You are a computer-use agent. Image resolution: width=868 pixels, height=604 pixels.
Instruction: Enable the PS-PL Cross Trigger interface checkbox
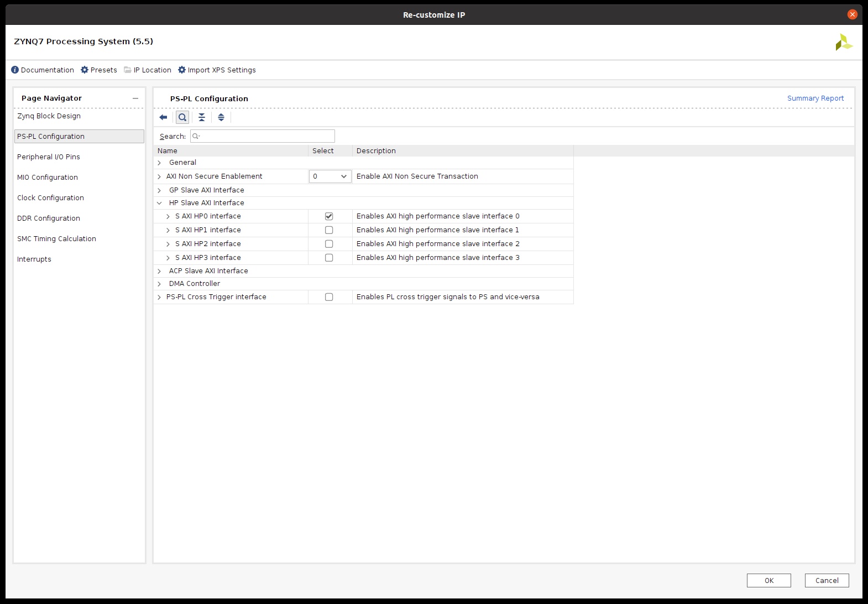[329, 297]
